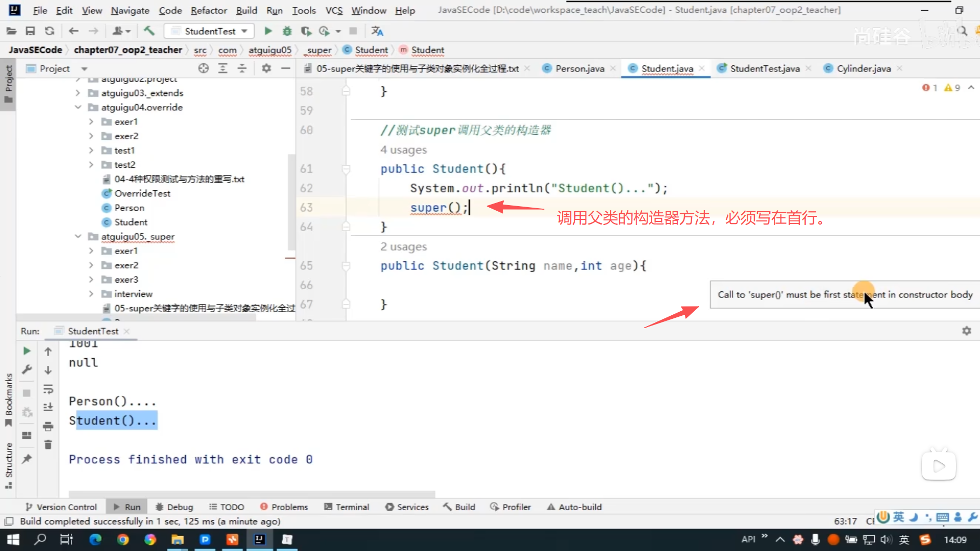Click the Translate icon in toolbar
The image size is (980, 551).
coord(377,31)
